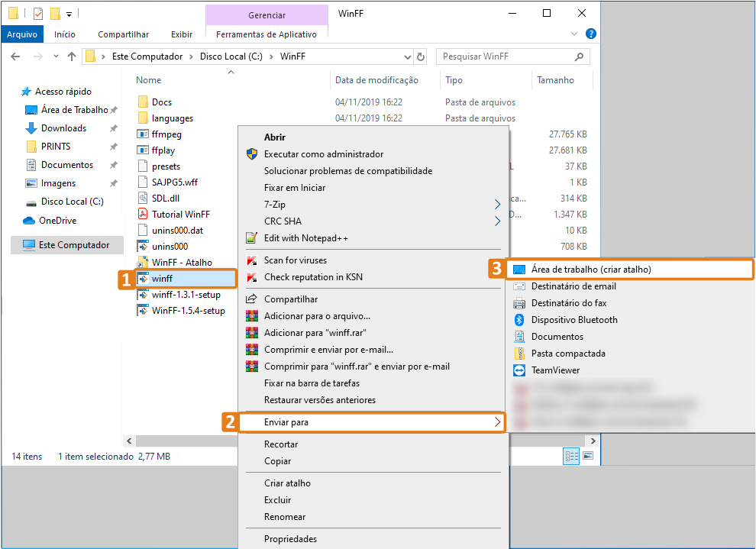Click the Kaspersky Scan for viruses icon
The width and height of the screenshot is (756, 549).
[x=252, y=260]
